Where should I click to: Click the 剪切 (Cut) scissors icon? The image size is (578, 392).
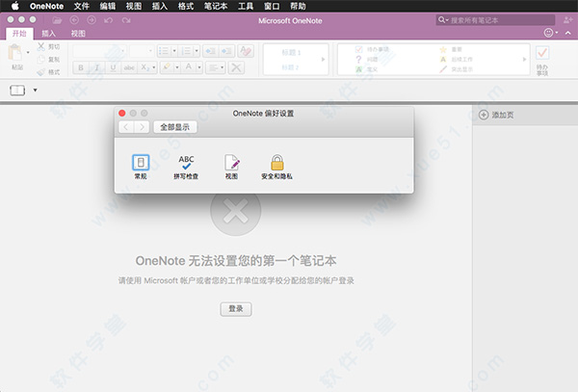(40, 46)
